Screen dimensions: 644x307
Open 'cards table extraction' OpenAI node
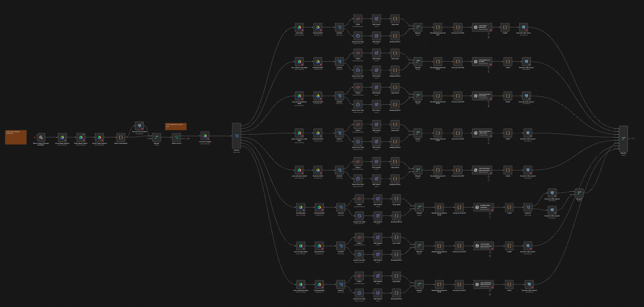482,27
